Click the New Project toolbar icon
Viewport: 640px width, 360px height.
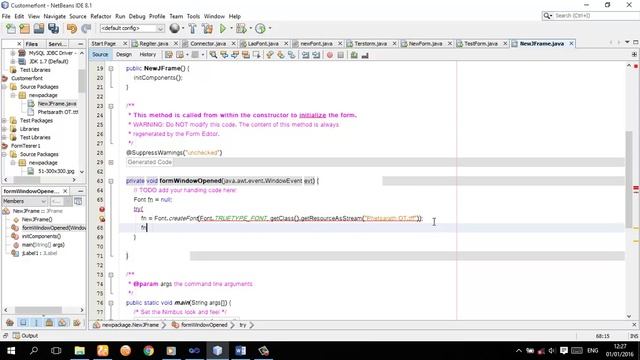25,29
